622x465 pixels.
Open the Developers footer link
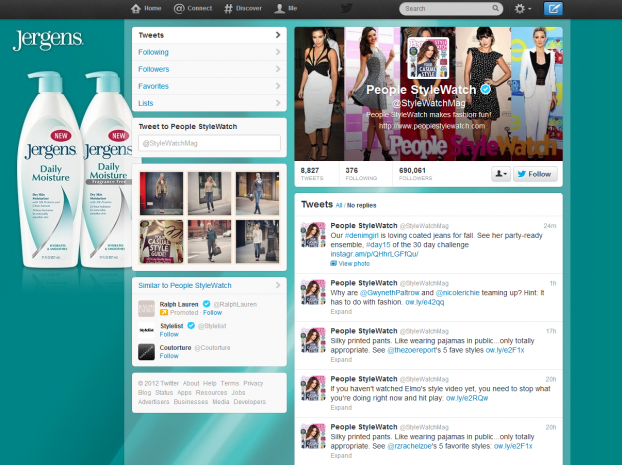pos(250,402)
